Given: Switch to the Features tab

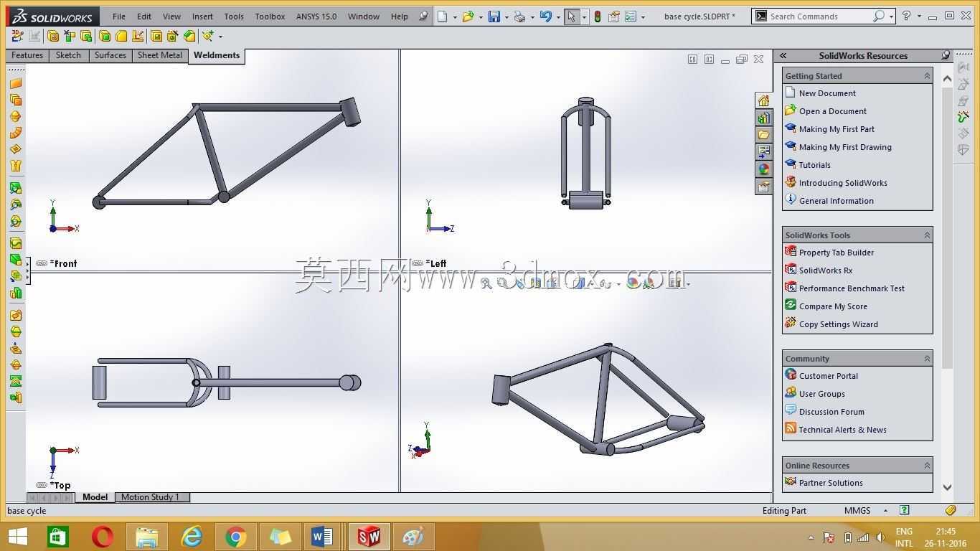Looking at the screenshot, I should pos(27,55).
